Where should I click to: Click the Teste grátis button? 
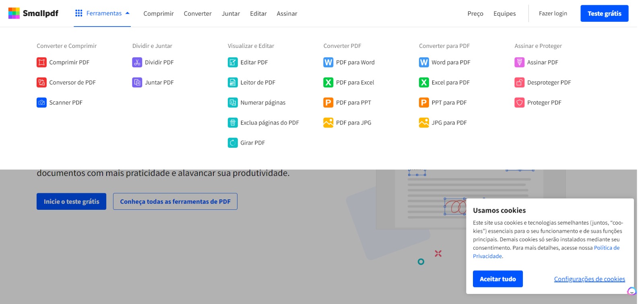pyautogui.click(x=605, y=13)
